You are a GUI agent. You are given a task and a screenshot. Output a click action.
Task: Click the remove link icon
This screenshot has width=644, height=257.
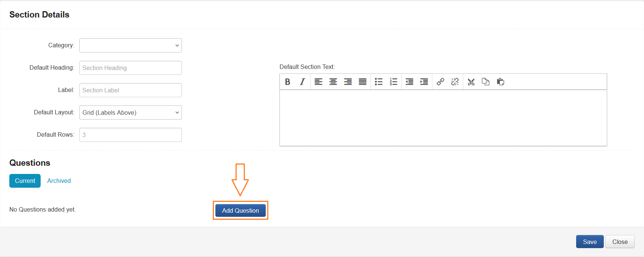(x=455, y=82)
